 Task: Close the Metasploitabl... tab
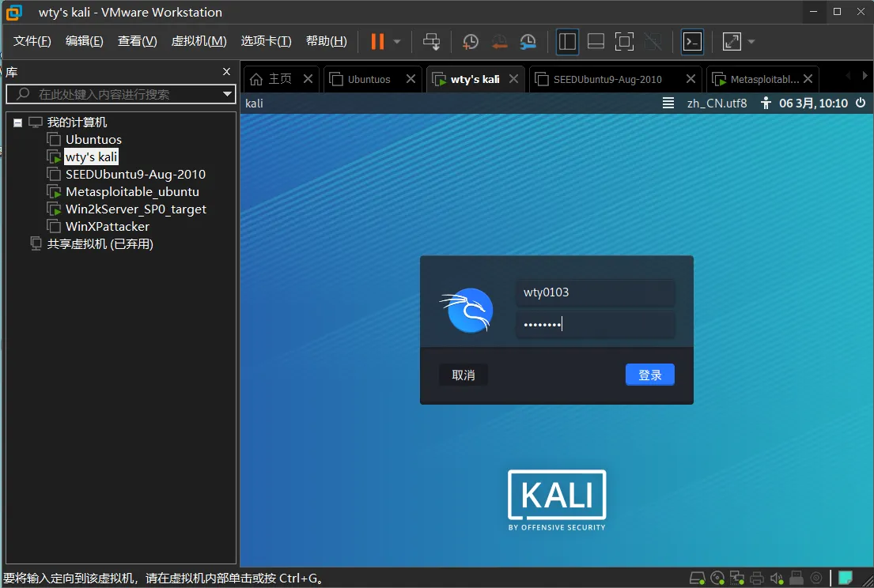click(x=808, y=79)
